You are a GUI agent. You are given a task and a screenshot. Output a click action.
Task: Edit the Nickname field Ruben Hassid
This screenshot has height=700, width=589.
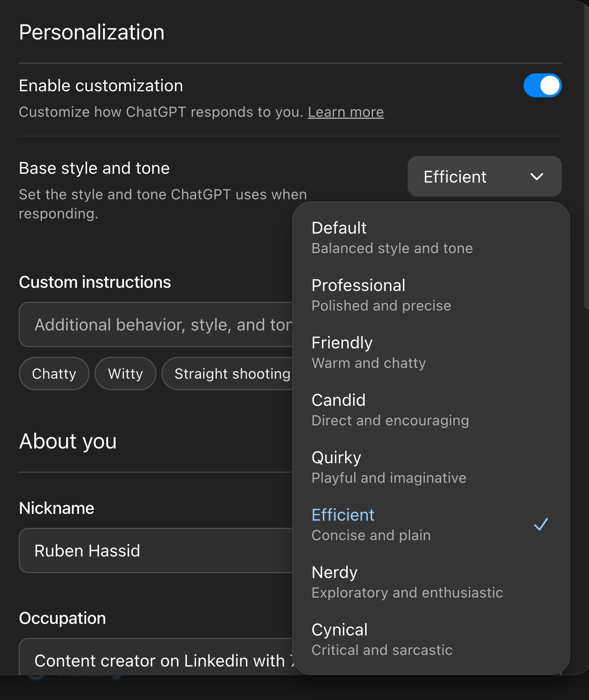(x=156, y=551)
